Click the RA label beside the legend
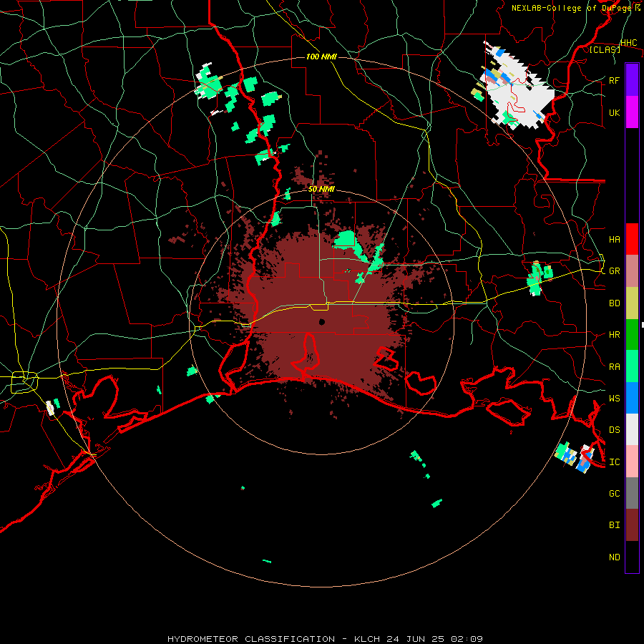This screenshot has width=644, height=644. (x=615, y=366)
